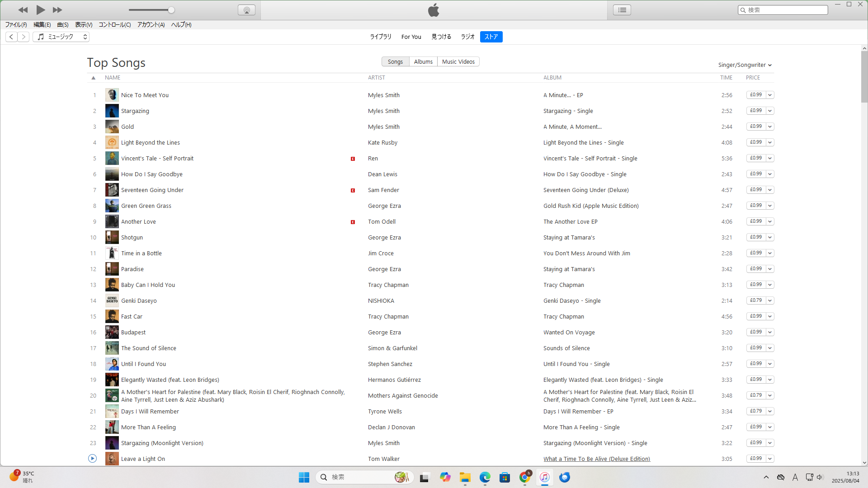
Task: Play preview of Leave a Light On
Action: 92,459
